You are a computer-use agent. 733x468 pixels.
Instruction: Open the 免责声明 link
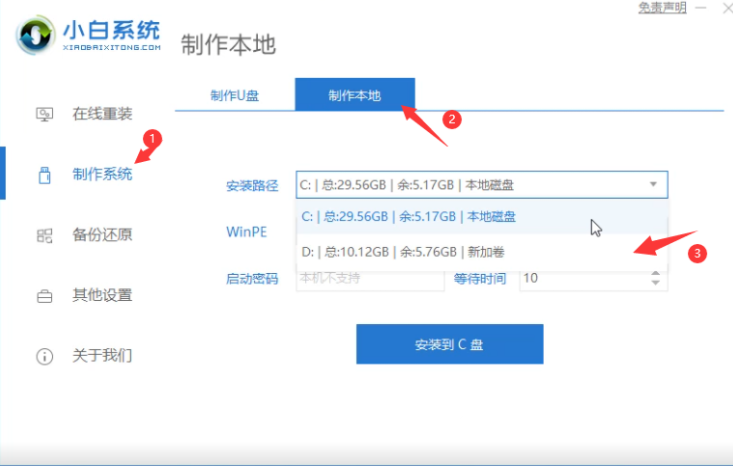662,8
